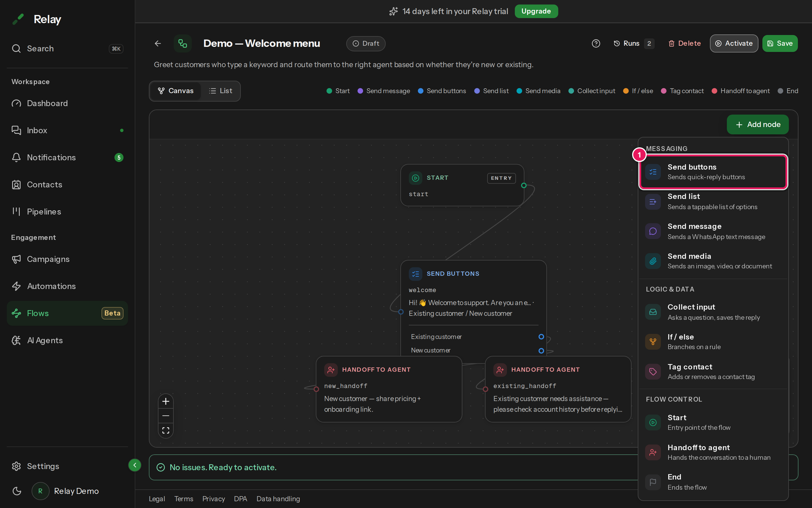Open AI Agents page
Viewport: 812px width, 508px height.
point(67,340)
